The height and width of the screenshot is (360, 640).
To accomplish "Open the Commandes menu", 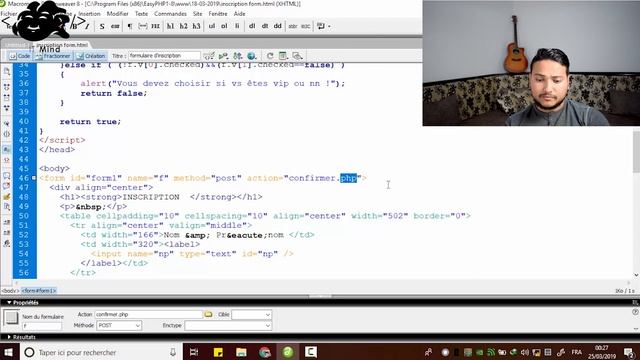I will (x=170, y=13).
